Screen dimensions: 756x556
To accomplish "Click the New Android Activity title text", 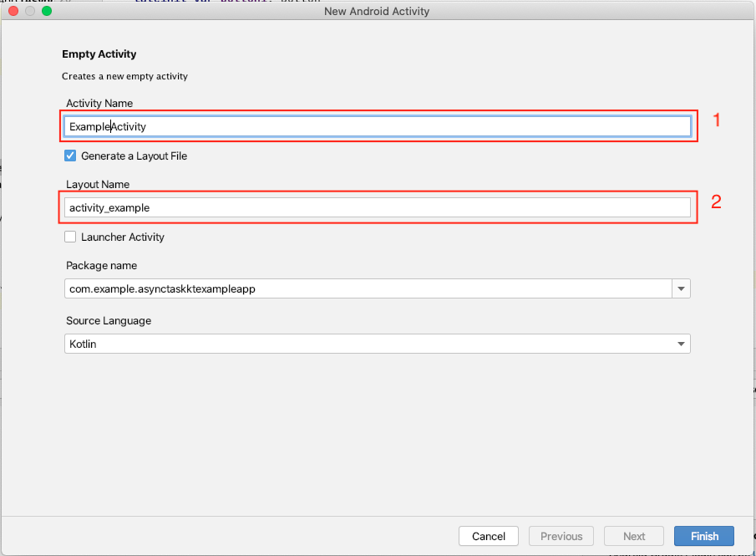I will click(377, 11).
